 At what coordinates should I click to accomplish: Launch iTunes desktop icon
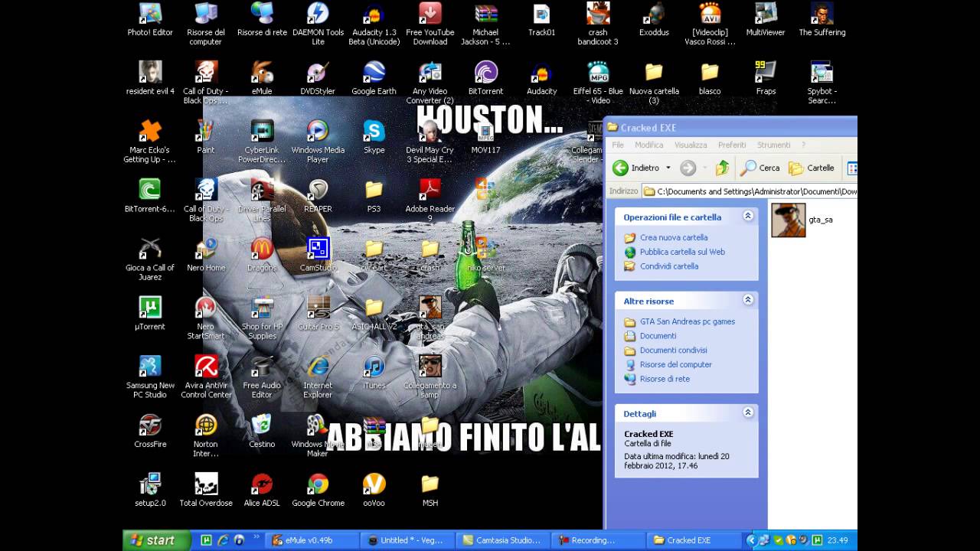374,367
